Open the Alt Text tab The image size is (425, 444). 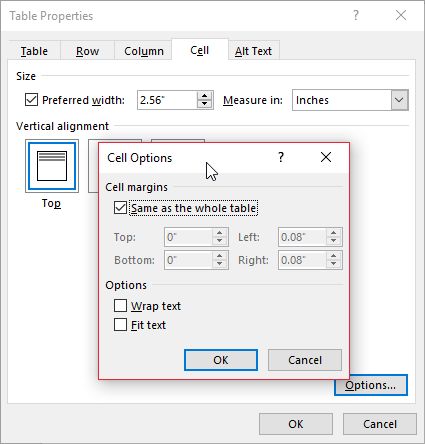coord(253,51)
